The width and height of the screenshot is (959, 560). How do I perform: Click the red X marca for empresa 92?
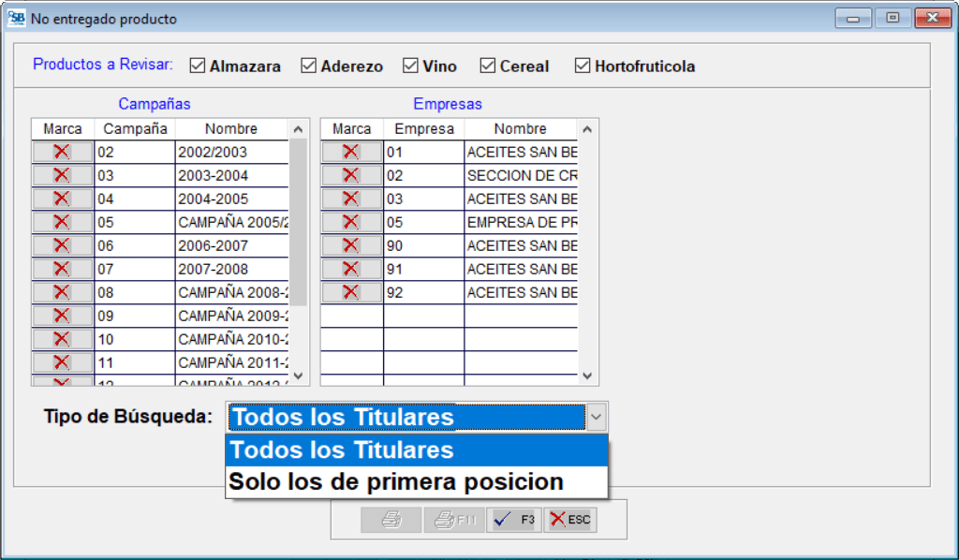click(350, 291)
